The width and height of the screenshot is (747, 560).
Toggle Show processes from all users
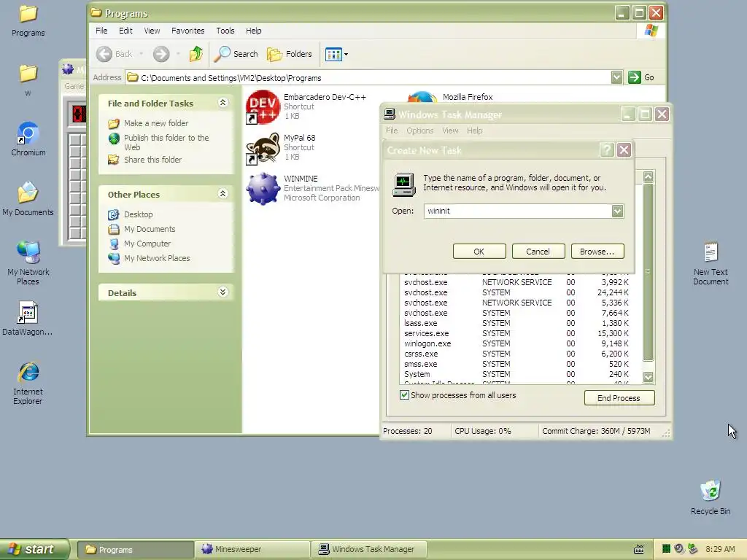(x=404, y=395)
